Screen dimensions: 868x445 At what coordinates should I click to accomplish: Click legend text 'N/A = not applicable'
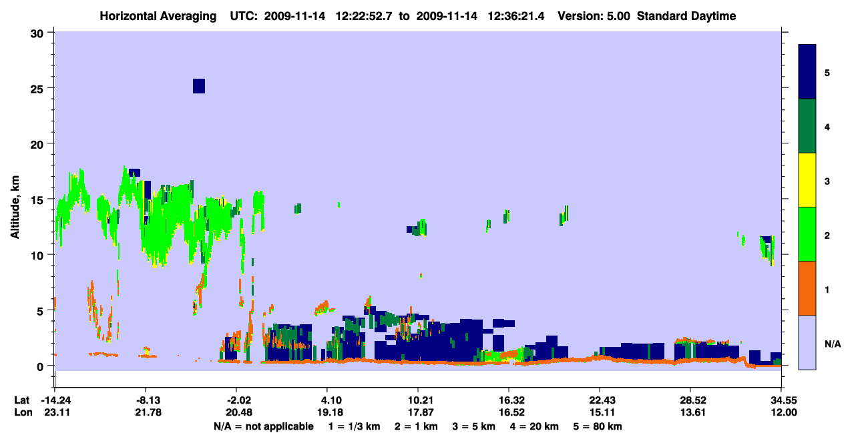(x=263, y=426)
